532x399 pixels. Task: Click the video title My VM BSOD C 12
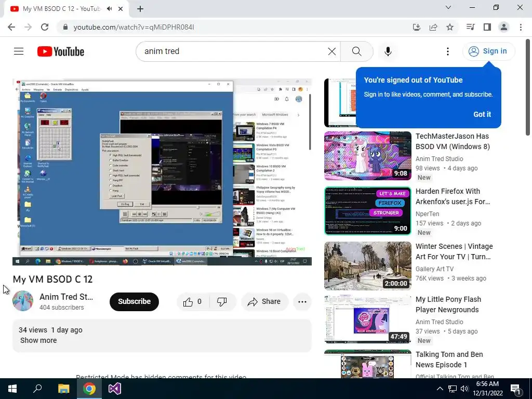(52, 279)
